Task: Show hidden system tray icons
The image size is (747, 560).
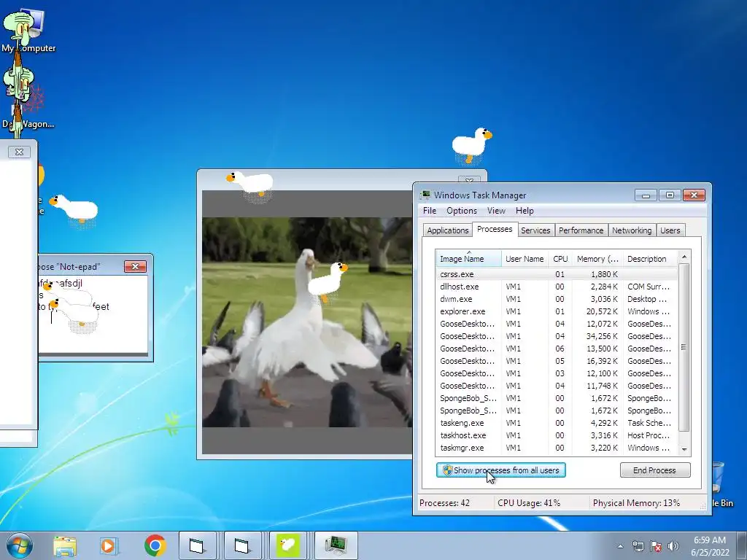Action: [620, 546]
